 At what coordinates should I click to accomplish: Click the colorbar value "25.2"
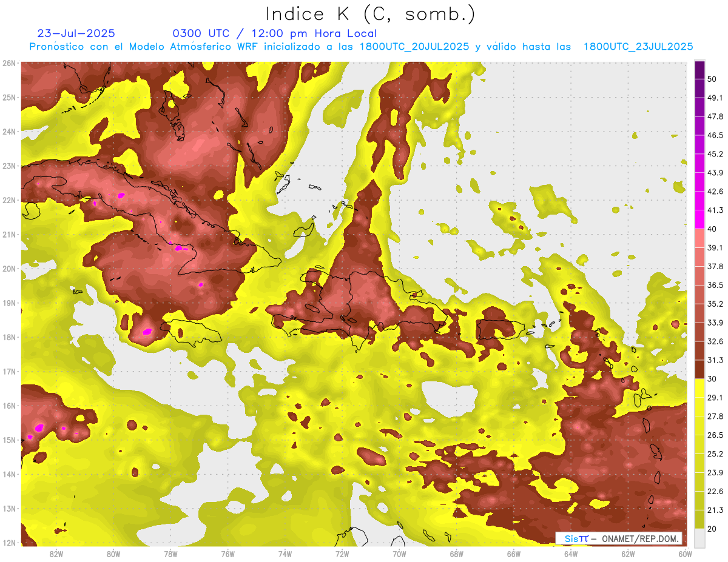tap(715, 454)
